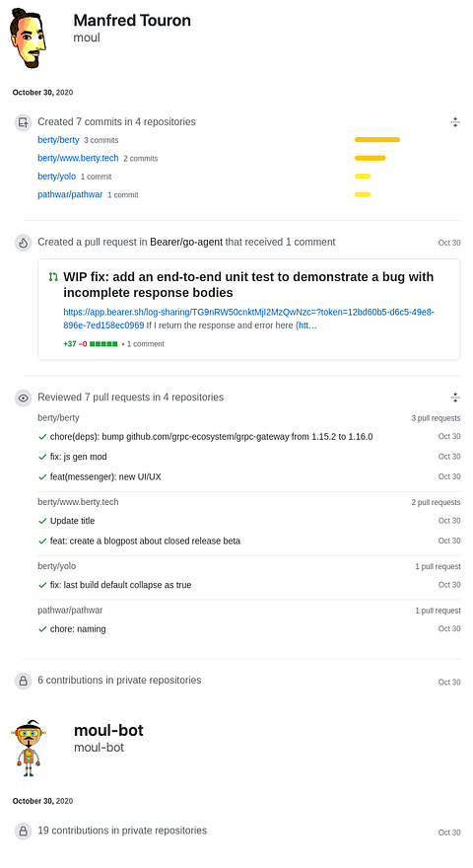Open the WIP fix pull request title
The height and width of the screenshot is (868, 473).
point(248,284)
